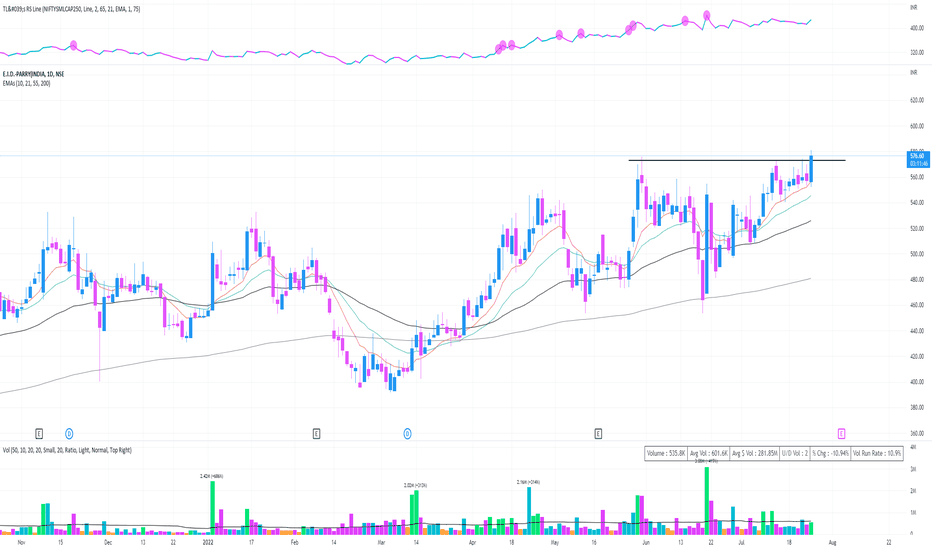
Task: Click the 'Feb' date axis label
Action: coord(294,543)
